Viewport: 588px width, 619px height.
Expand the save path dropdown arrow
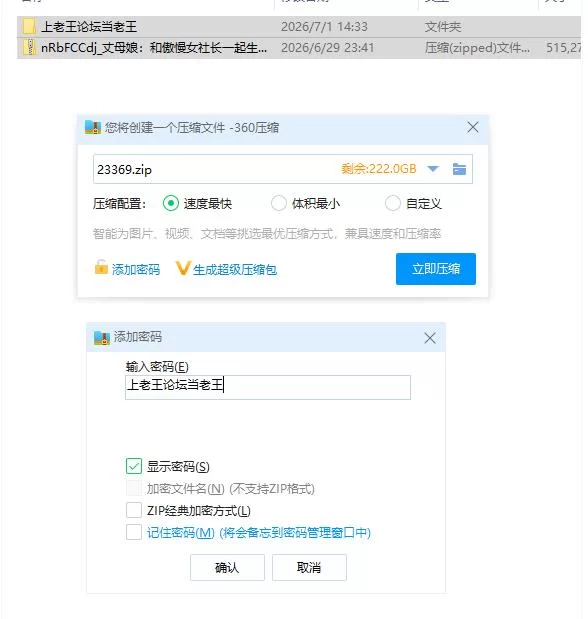(x=433, y=169)
